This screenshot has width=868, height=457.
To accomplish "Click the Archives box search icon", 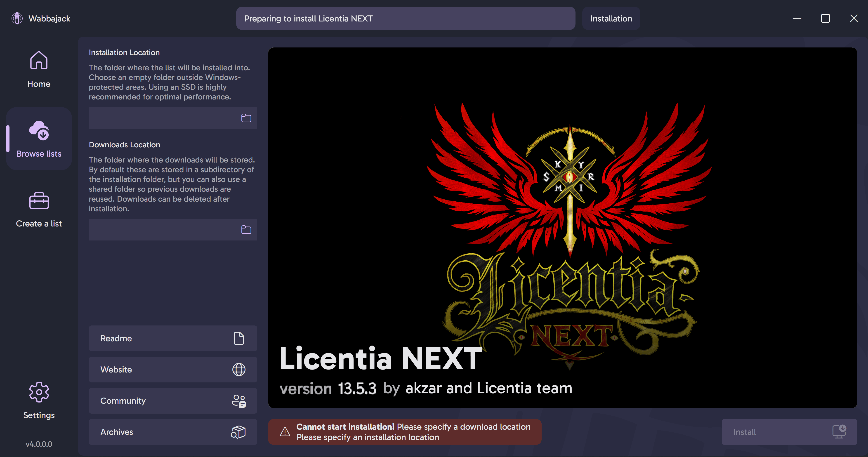I will click(x=238, y=432).
